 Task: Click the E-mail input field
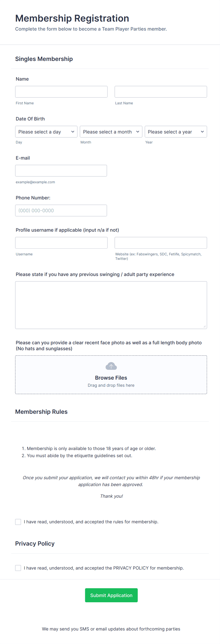pyautogui.click(x=61, y=170)
